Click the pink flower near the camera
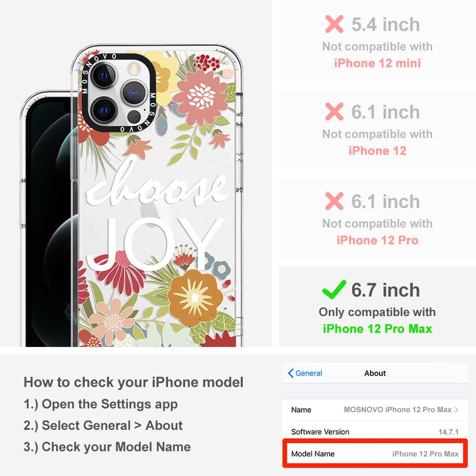Image resolution: width=476 pixels, height=476 pixels. [x=200, y=97]
